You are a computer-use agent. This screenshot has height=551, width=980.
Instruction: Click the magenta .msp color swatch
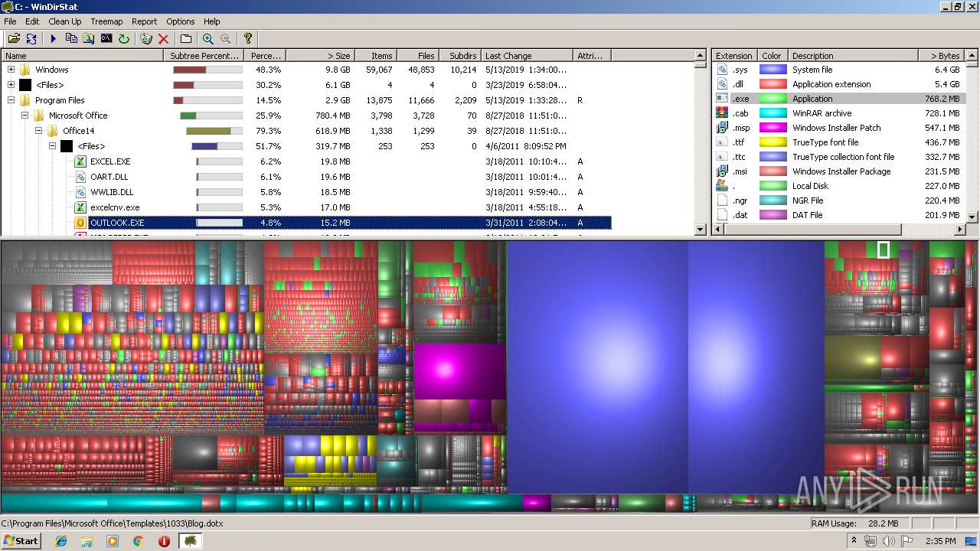773,128
